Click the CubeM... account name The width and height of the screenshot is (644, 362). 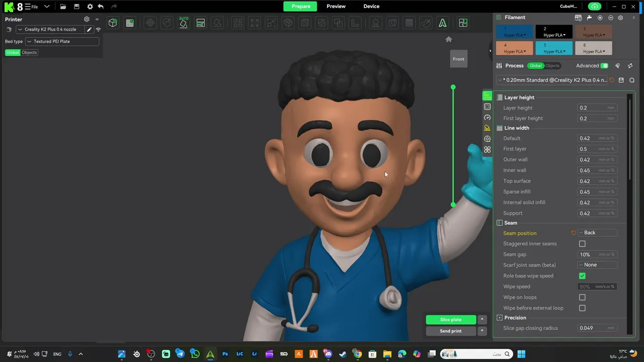(x=569, y=6)
